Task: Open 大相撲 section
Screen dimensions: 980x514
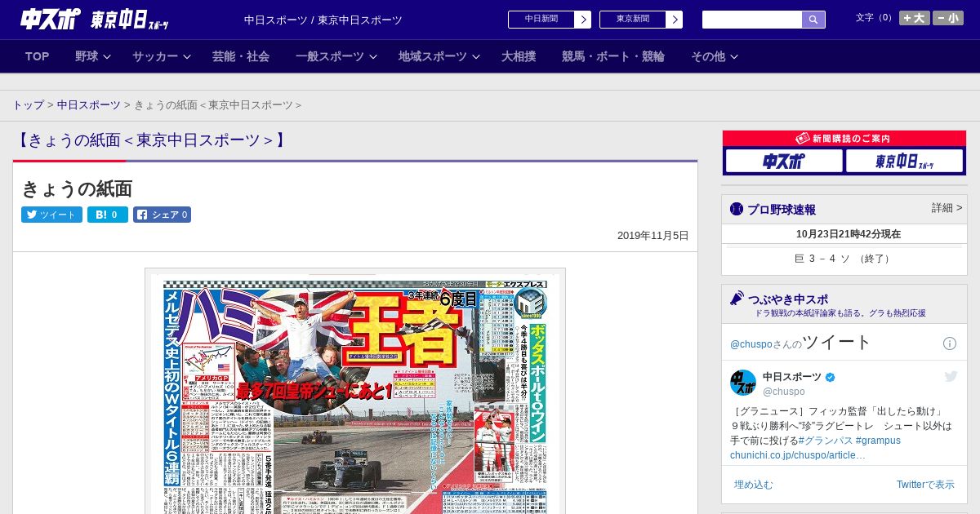Action: pyautogui.click(x=519, y=56)
